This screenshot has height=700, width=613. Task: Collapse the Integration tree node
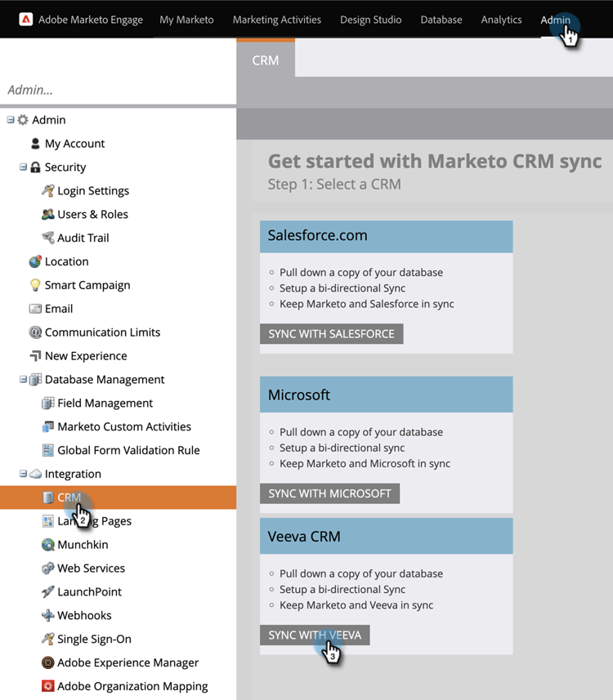(24, 474)
